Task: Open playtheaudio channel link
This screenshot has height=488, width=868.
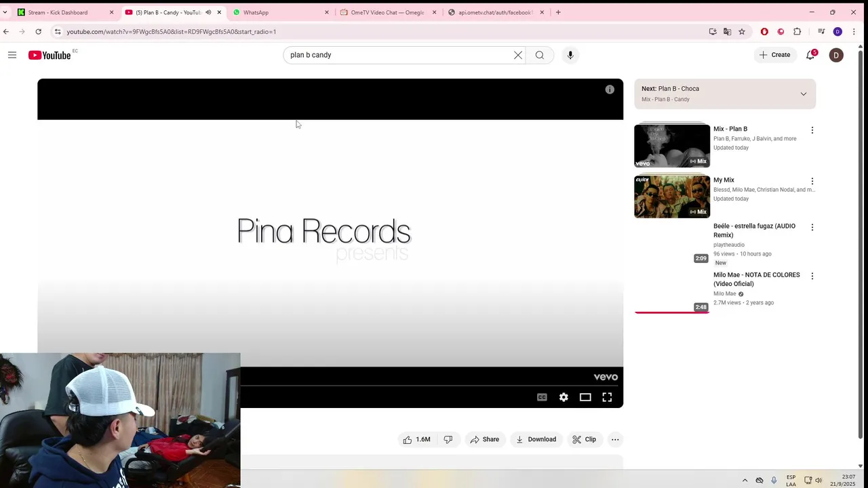Action: pyautogui.click(x=729, y=245)
